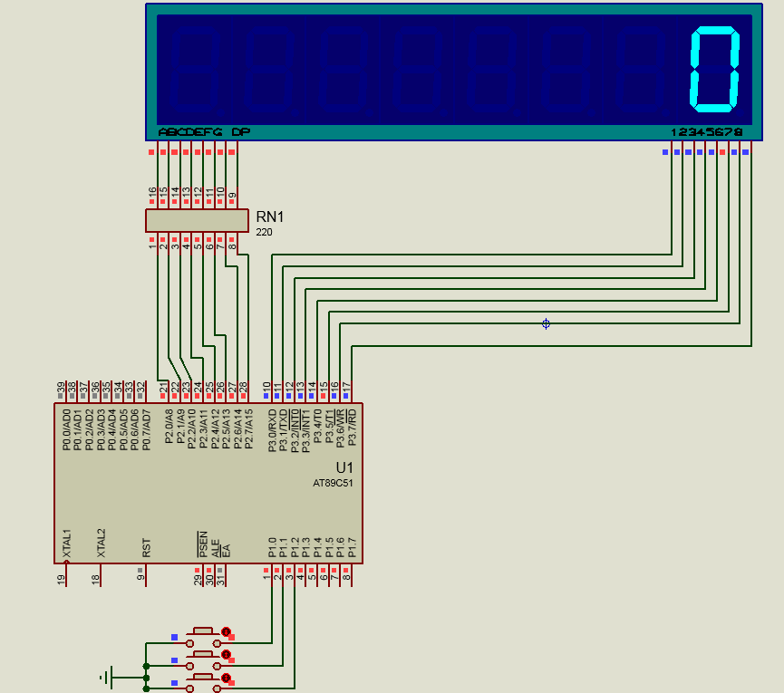Viewport: 784px width, 693px height.
Task: Click the U1 reference label
Action: tap(344, 467)
